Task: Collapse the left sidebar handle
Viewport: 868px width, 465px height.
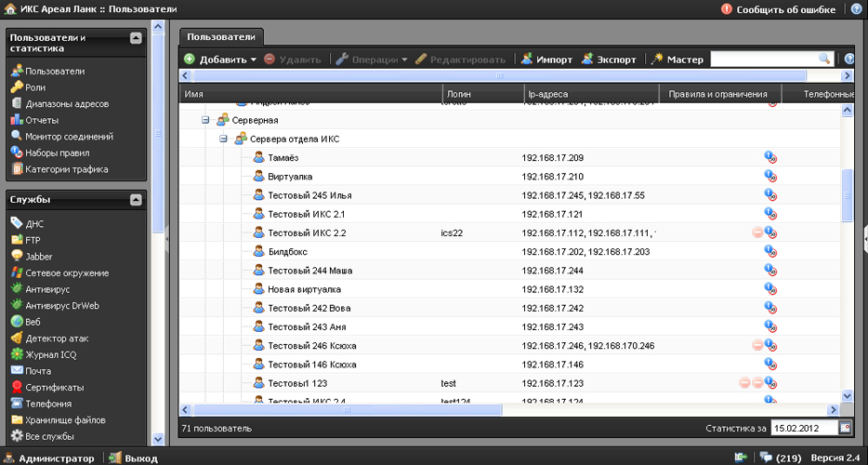Action: coord(166,237)
